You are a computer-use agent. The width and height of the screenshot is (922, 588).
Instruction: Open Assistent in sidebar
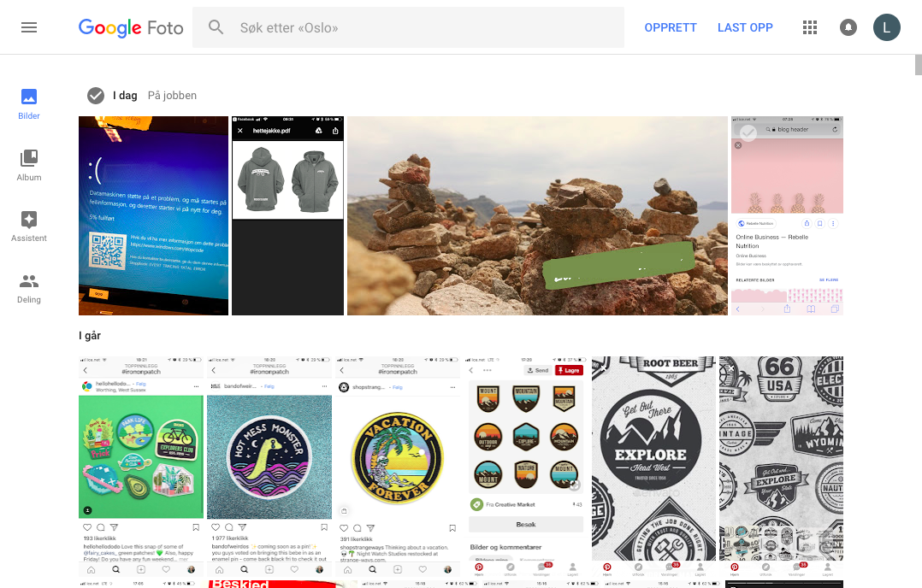click(29, 226)
